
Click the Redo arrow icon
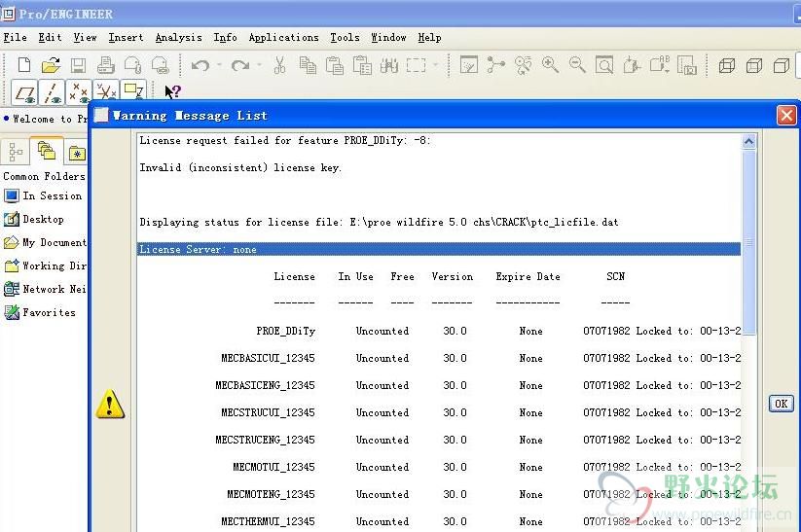pos(240,65)
